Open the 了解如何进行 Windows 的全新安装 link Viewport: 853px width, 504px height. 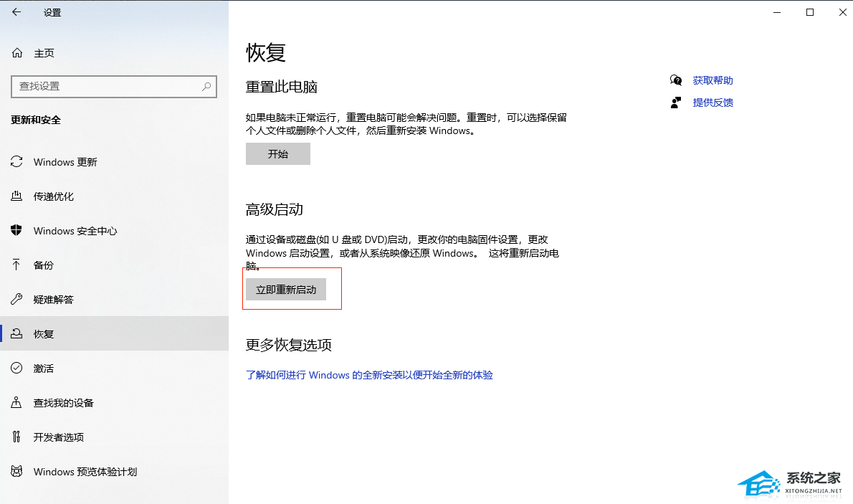(x=369, y=375)
